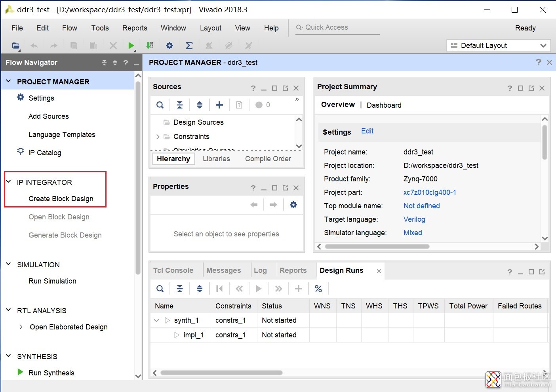The image size is (556, 392).
Task: Create new run with plus icon
Action: [x=299, y=289]
